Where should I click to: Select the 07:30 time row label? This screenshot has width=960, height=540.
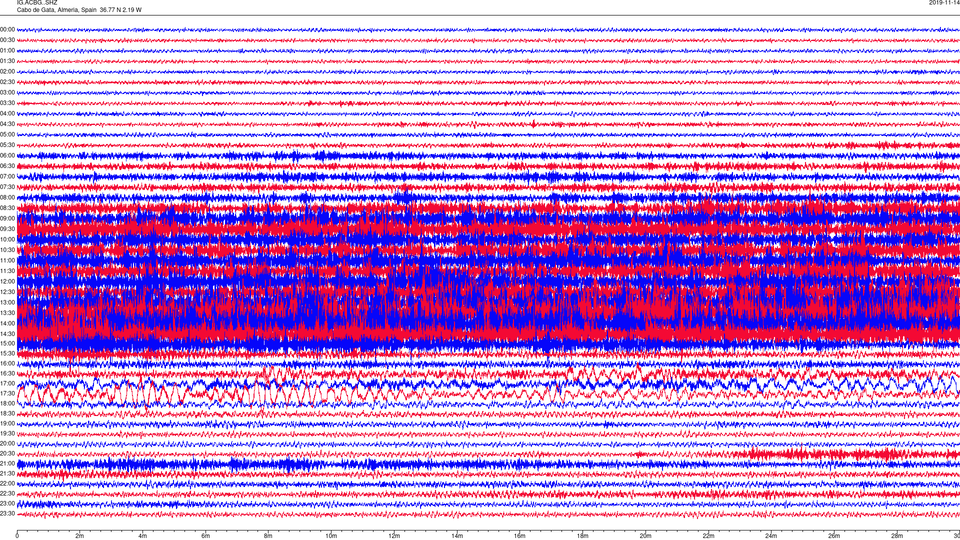coord(7,187)
